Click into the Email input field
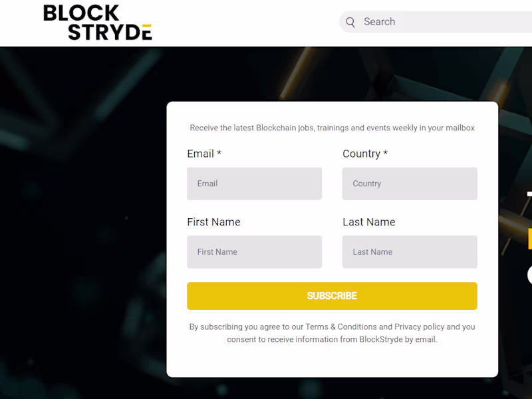 point(254,184)
